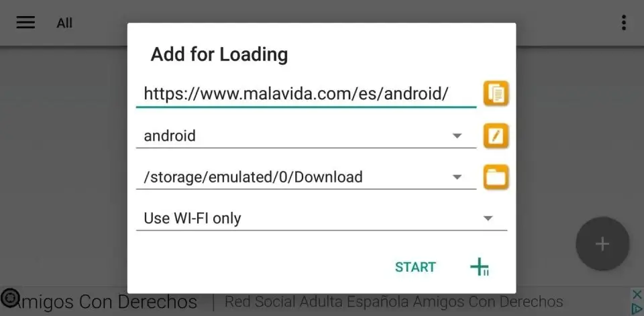The width and height of the screenshot is (644, 316).
Task: Tap the /storage/emulated/0/Download path text
Action: tap(253, 177)
